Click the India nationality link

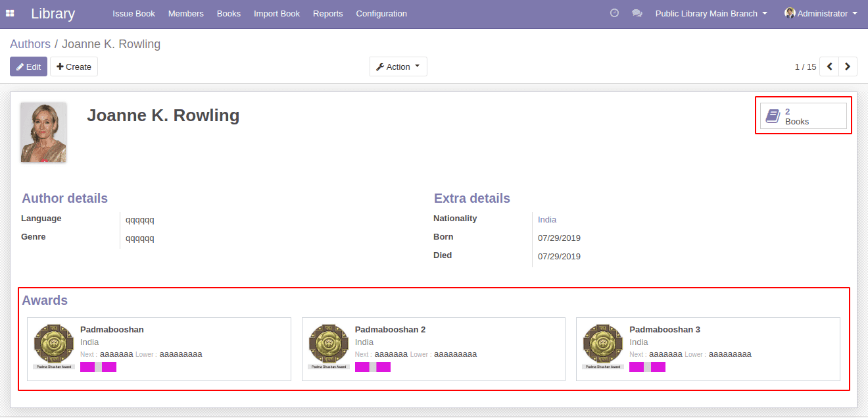[547, 220]
